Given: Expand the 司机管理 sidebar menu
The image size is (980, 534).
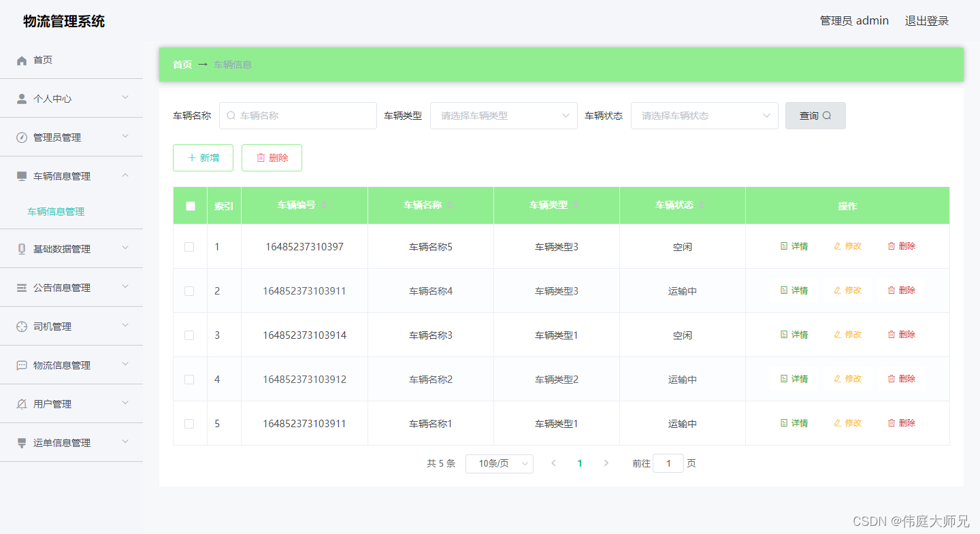Looking at the screenshot, I should [x=71, y=327].
